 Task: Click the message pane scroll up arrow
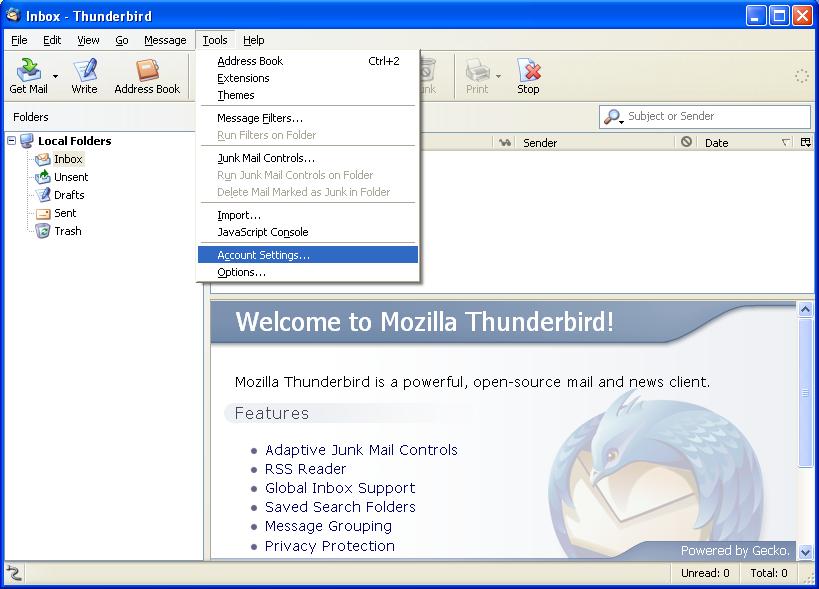tap(805, 309)
